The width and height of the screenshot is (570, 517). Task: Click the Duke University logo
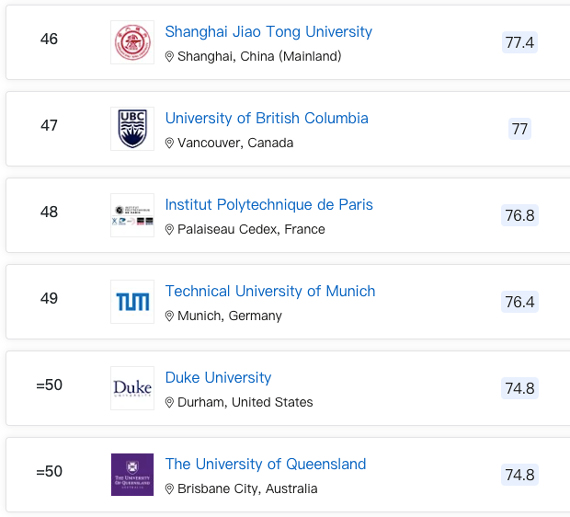tap(132, 388)
